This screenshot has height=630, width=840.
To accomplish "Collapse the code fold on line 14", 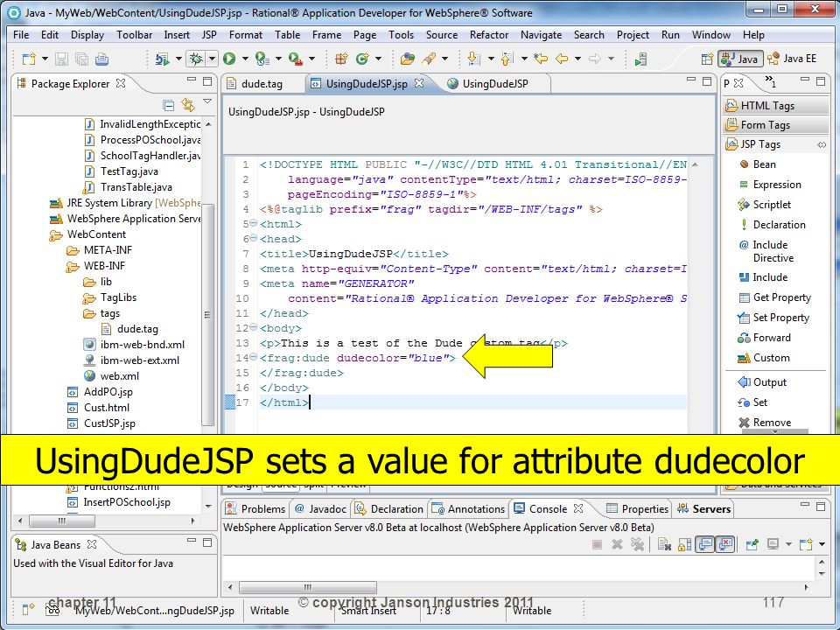I will (x=254, y=357).
